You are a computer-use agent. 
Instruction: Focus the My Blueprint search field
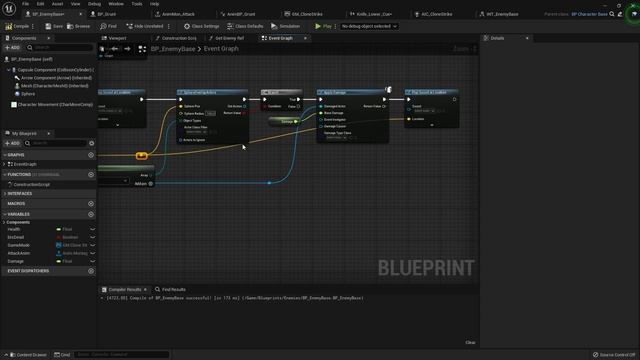[x=56, y=143]
